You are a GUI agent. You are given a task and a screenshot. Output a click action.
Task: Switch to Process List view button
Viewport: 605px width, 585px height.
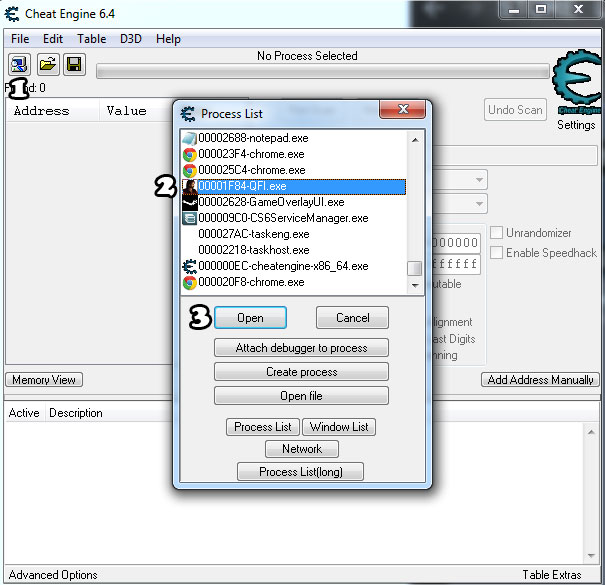(263, 427)
